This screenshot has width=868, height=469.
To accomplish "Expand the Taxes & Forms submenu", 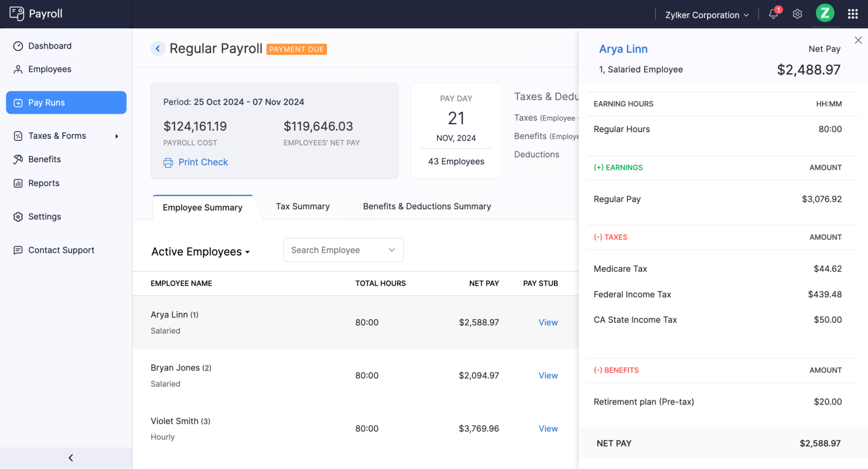I will click(117, 136).
